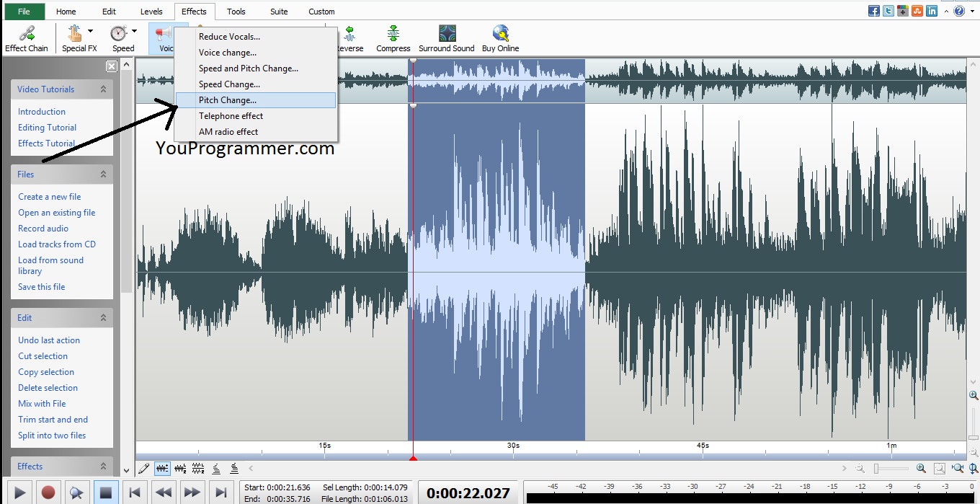Open the File tab

[x=24, y=12]
